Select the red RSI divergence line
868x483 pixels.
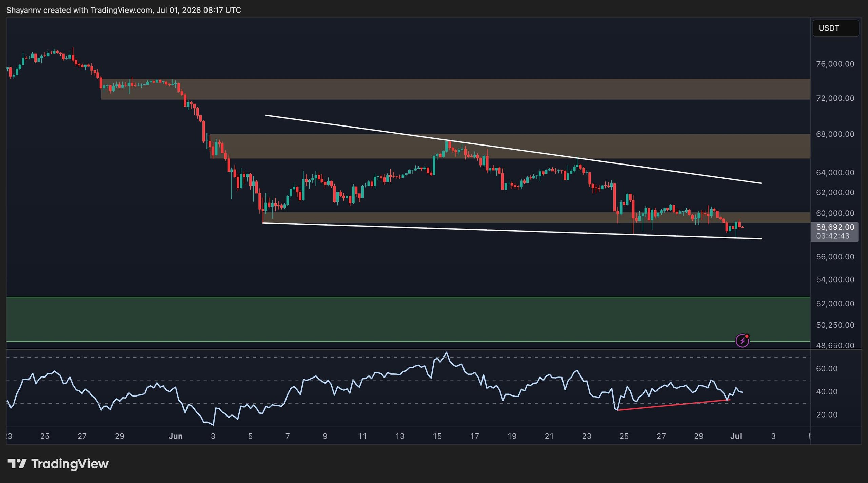(674, 405)
